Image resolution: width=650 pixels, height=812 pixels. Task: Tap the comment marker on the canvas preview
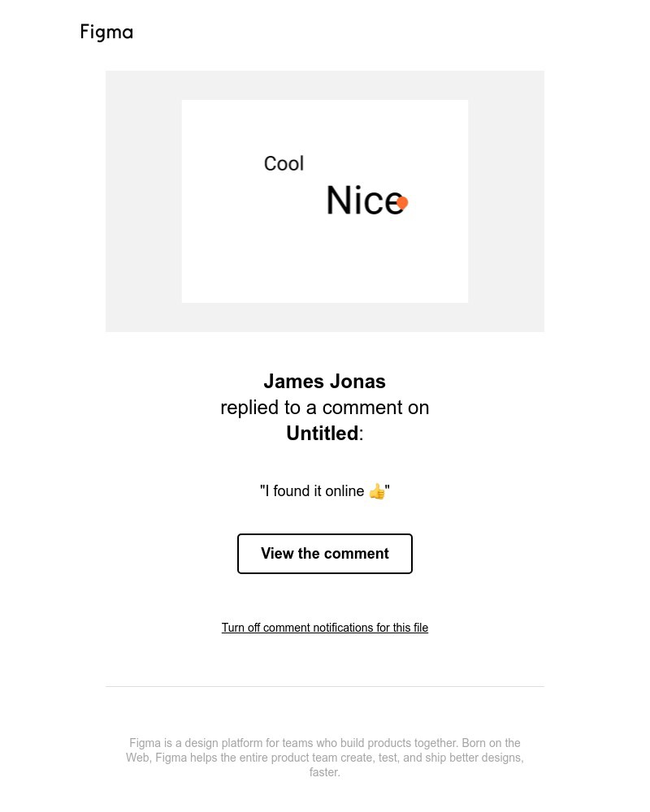(x=401, y=201)
